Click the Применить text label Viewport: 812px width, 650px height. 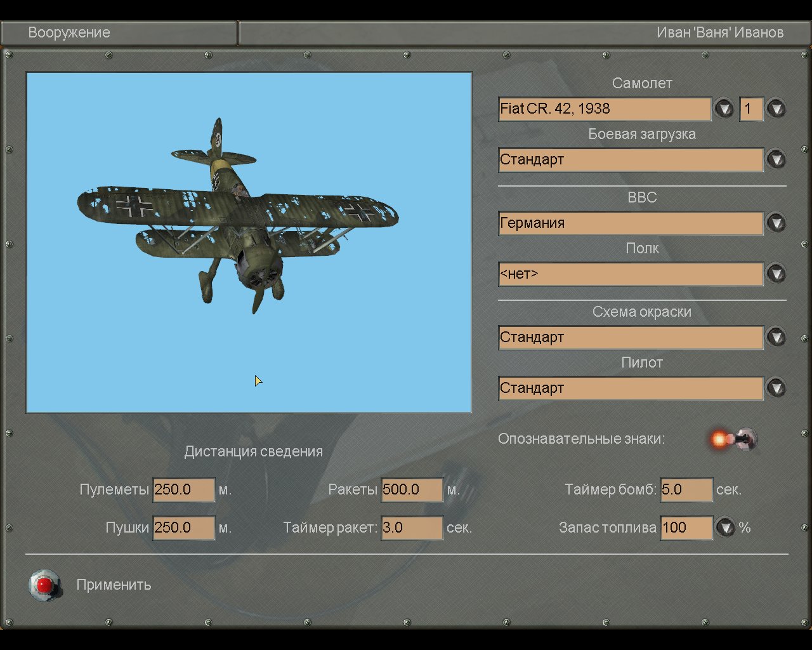click(x=114, y=585)
